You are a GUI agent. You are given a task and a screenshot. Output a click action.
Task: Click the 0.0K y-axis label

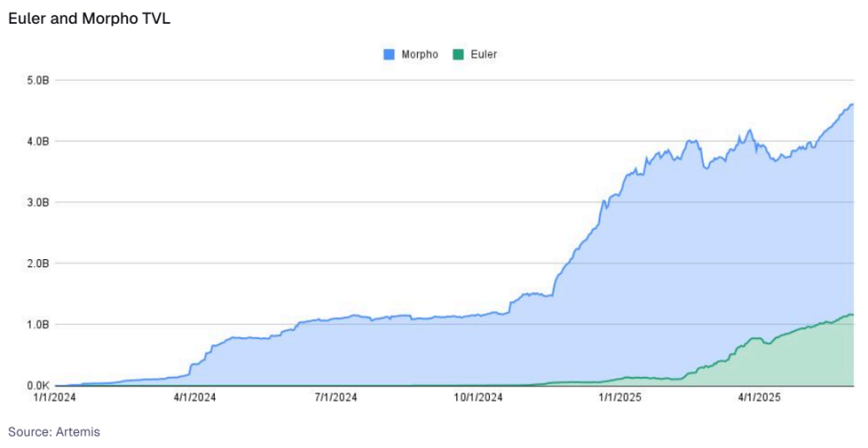(39, 386)
